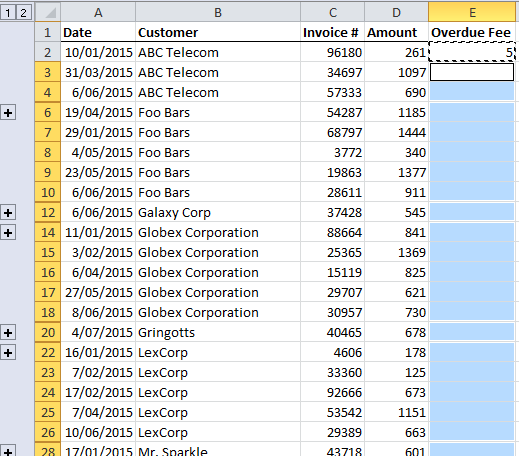Click invoice number 33360
This screenshot has width=519, height=456.
332,372
